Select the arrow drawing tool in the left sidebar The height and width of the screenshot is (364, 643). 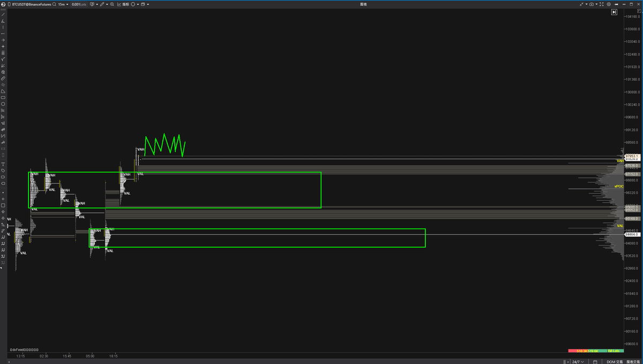(x=3, y=40)
